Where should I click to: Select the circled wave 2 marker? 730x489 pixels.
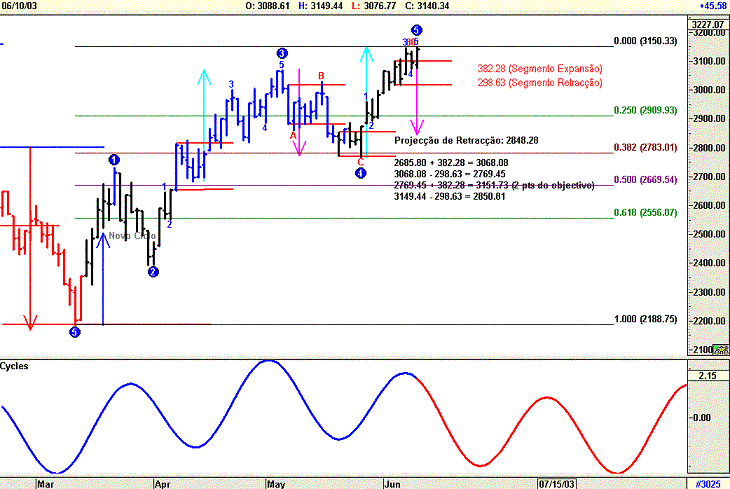(153, 272)
